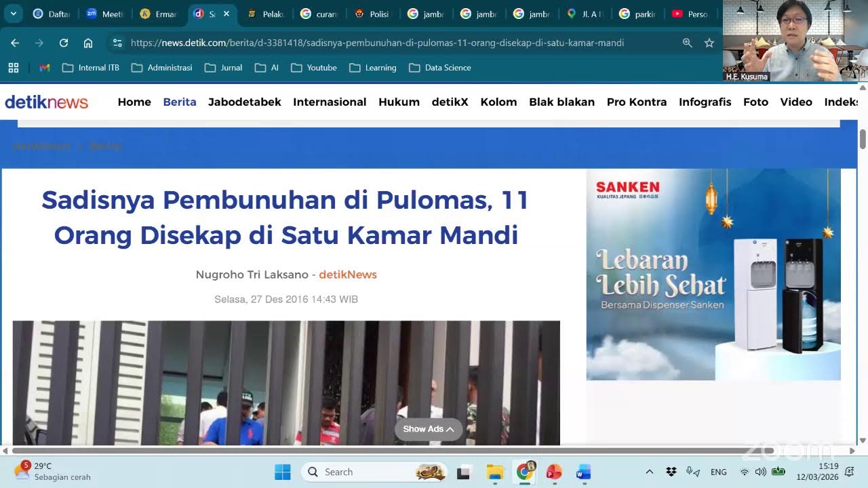Open the Kolom menu item
This screenshot has height=488, width=868.
pos(498,102)
